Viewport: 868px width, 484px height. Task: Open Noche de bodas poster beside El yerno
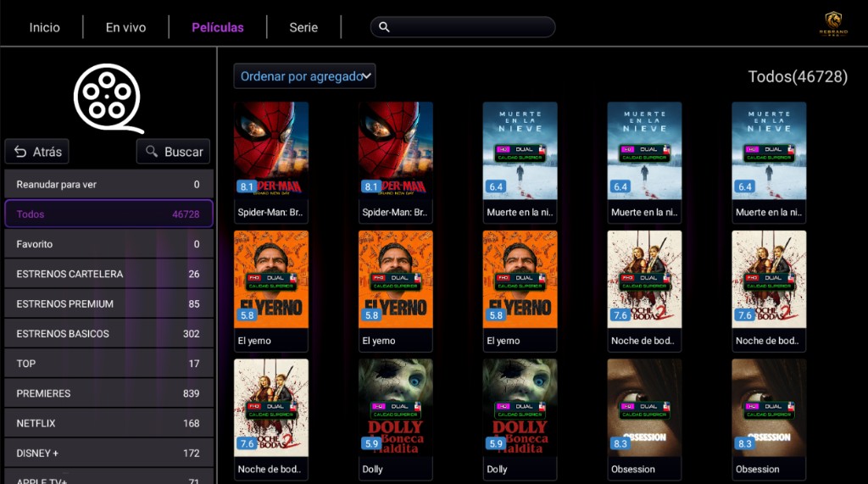[x=644, y=279]
